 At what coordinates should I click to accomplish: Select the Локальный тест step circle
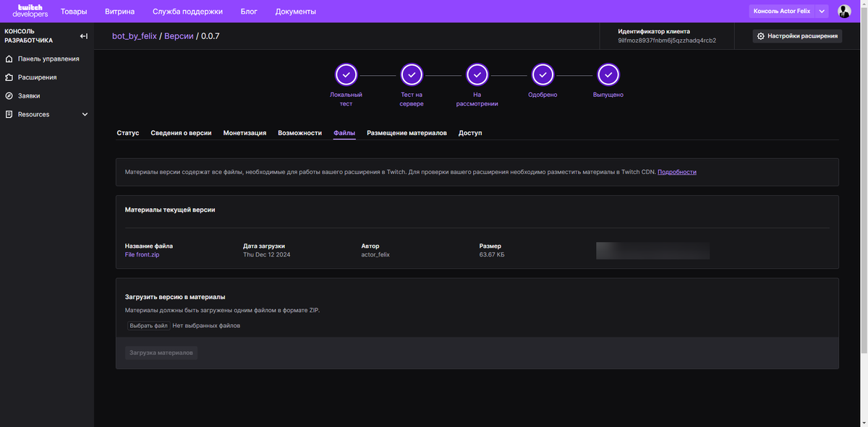pos(346,74)
